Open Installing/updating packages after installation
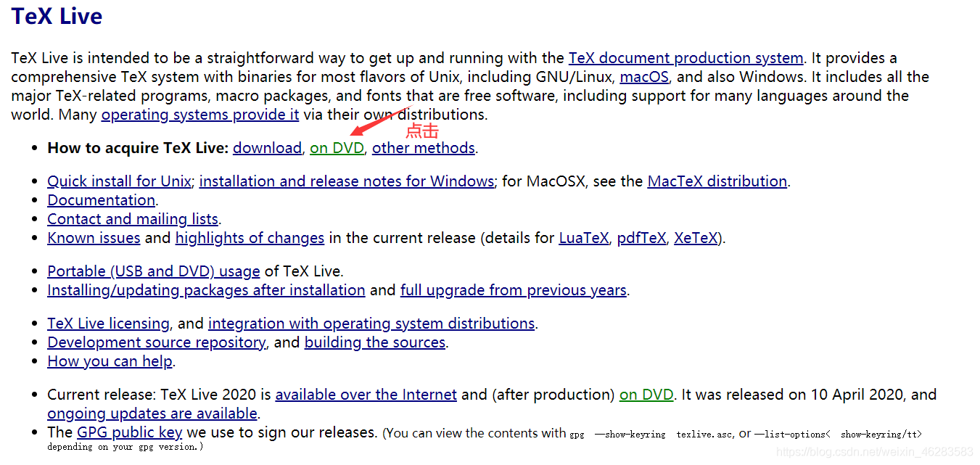The image size is (980, 465). click(207, 290)
